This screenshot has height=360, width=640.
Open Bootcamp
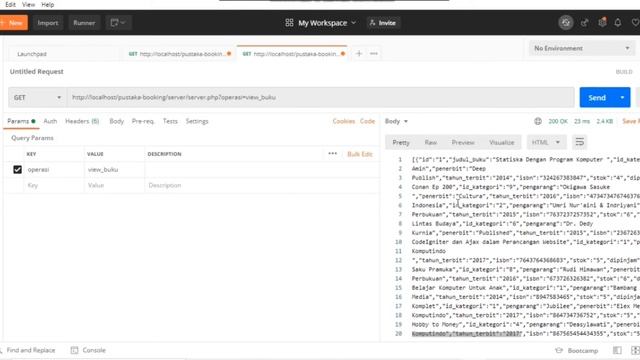pos(577,351)
